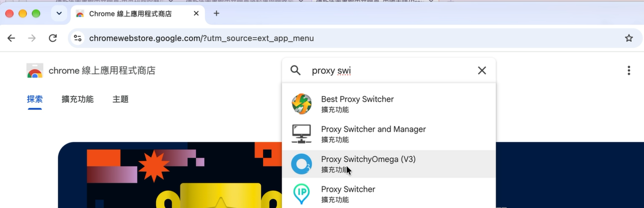Click the Chrome Web Store logo
This screenshot has width=644, height=208.
pos(35,71)
